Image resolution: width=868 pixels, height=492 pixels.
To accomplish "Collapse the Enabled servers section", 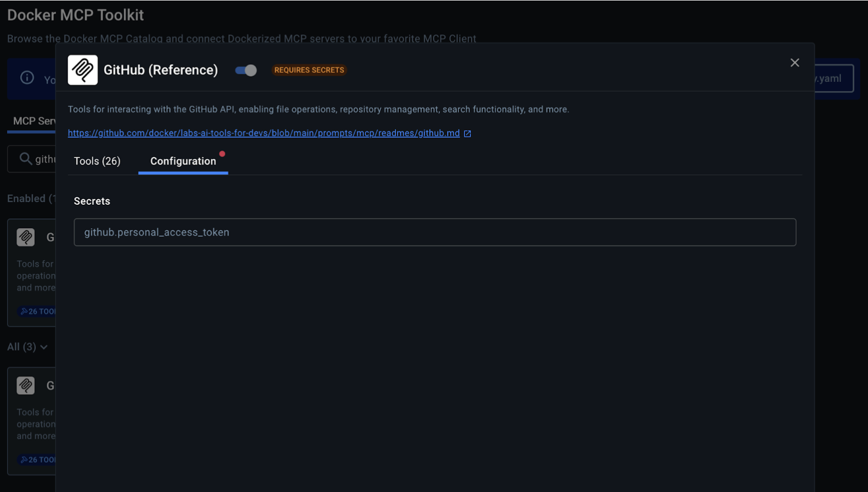I will click(x=30, y=199).
